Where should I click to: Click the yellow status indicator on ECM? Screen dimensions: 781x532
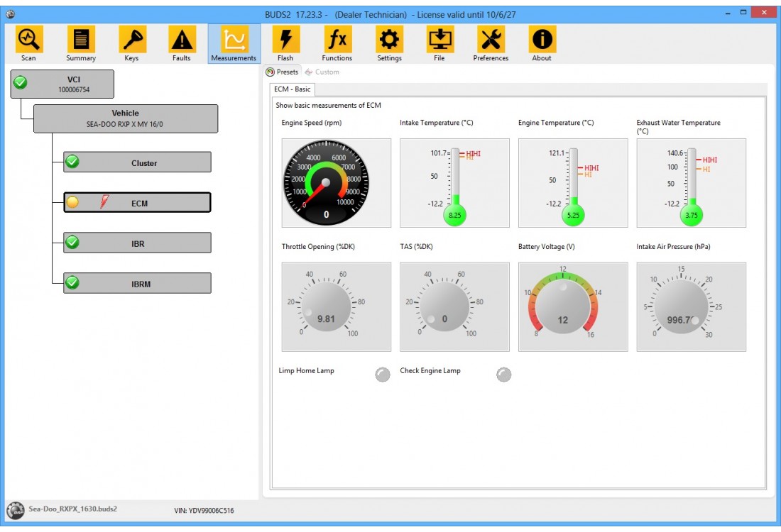[71, 201]
